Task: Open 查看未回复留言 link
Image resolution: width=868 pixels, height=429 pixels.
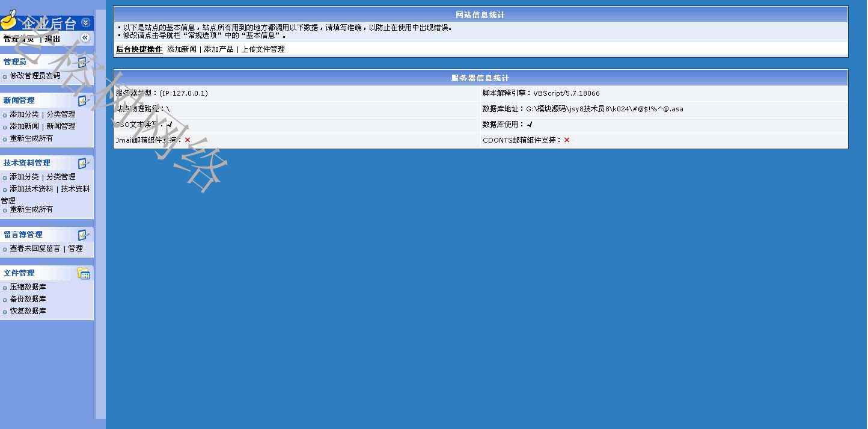Action: (x=35, y=248)
